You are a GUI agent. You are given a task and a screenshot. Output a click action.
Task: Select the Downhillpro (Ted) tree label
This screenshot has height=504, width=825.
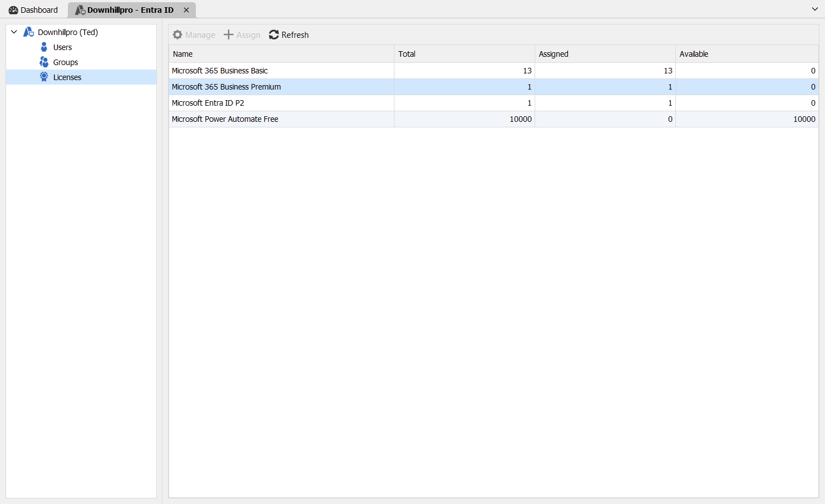tap(68, 32)
